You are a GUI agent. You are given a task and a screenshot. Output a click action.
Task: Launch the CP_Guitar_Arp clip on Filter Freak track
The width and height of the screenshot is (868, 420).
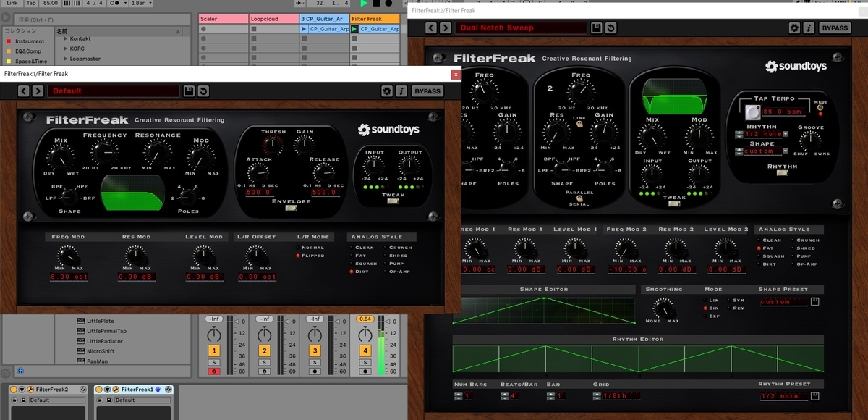tap(355, 29)
